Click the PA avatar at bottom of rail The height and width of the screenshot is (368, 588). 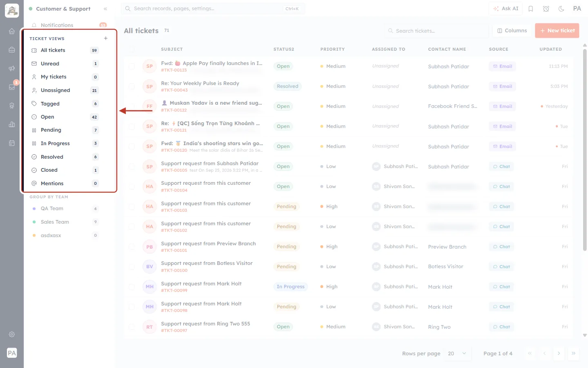click(12, 353)
